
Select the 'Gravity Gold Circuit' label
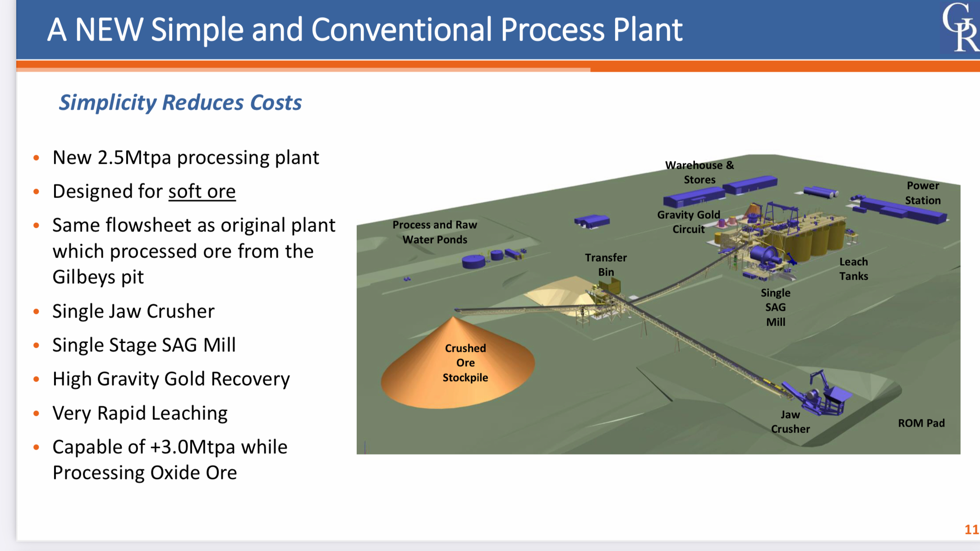tap(689, 222)
